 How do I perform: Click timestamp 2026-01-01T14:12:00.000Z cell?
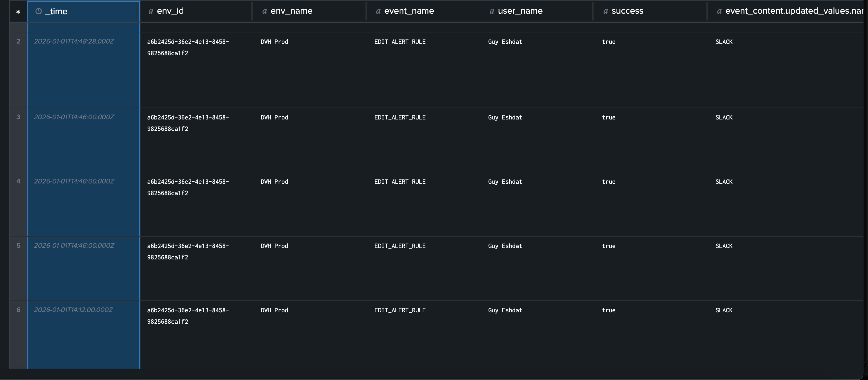pos(73,309)
